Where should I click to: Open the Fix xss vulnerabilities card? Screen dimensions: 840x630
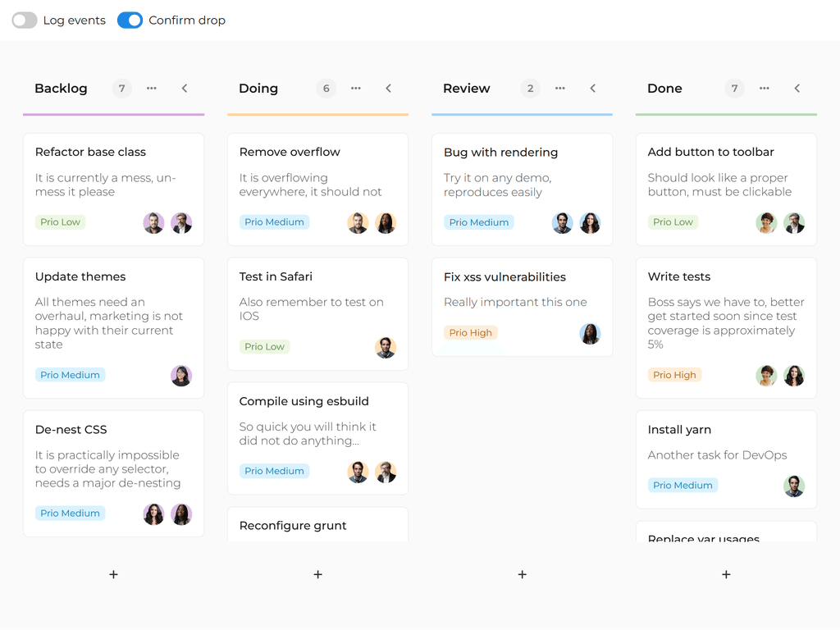point(504,277)
